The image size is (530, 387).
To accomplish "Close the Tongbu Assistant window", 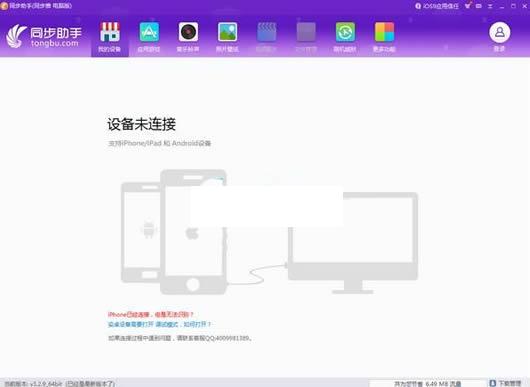I will 525,6.
